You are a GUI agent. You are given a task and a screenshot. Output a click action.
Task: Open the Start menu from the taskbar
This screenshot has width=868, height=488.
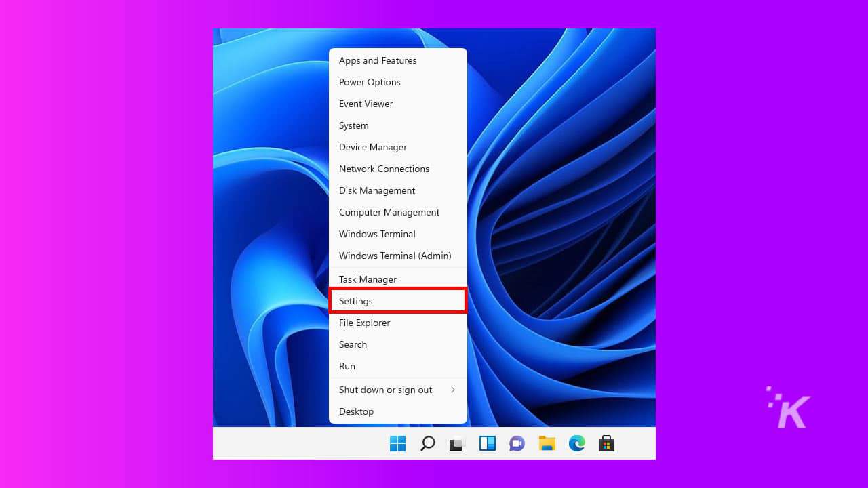(397, 443)
